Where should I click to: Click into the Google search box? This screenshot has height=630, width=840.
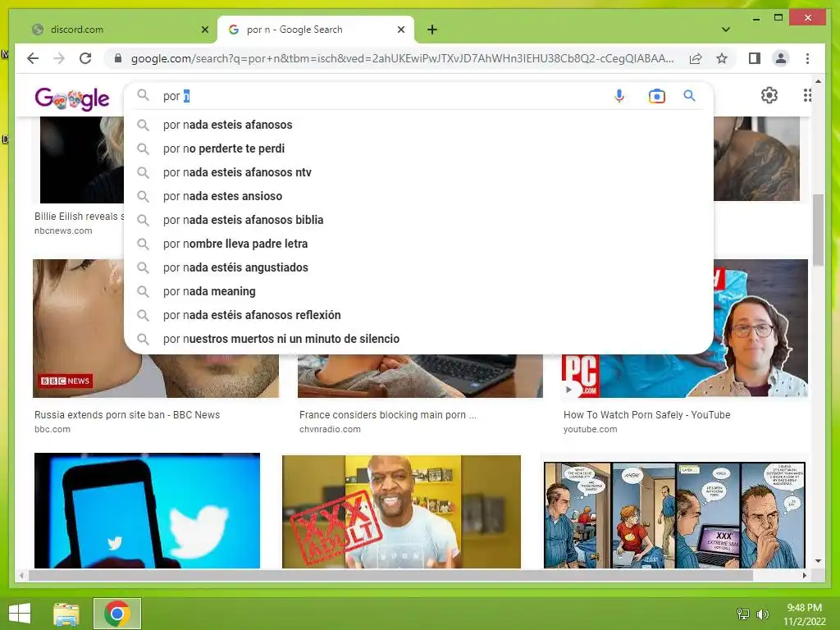(386, 96)
